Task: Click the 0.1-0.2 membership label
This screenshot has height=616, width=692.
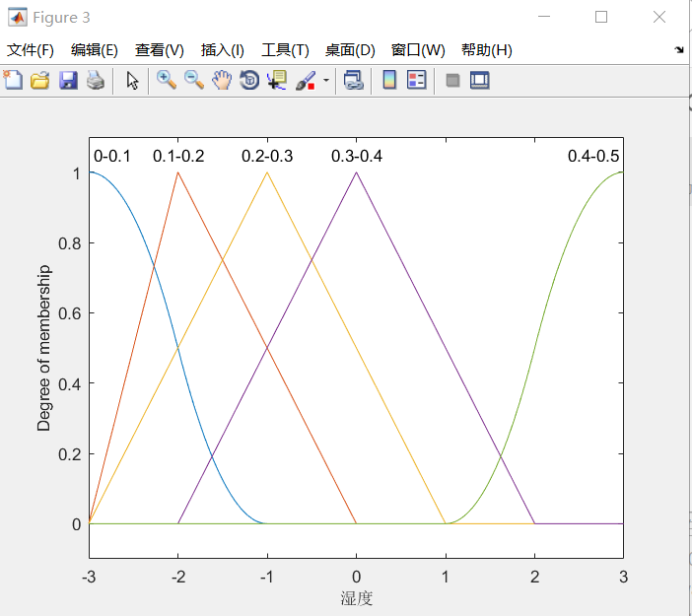Action: point(178,156)
